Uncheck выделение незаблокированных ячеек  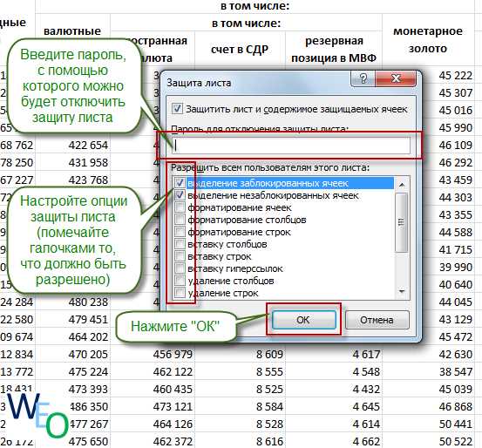(180, 195)
